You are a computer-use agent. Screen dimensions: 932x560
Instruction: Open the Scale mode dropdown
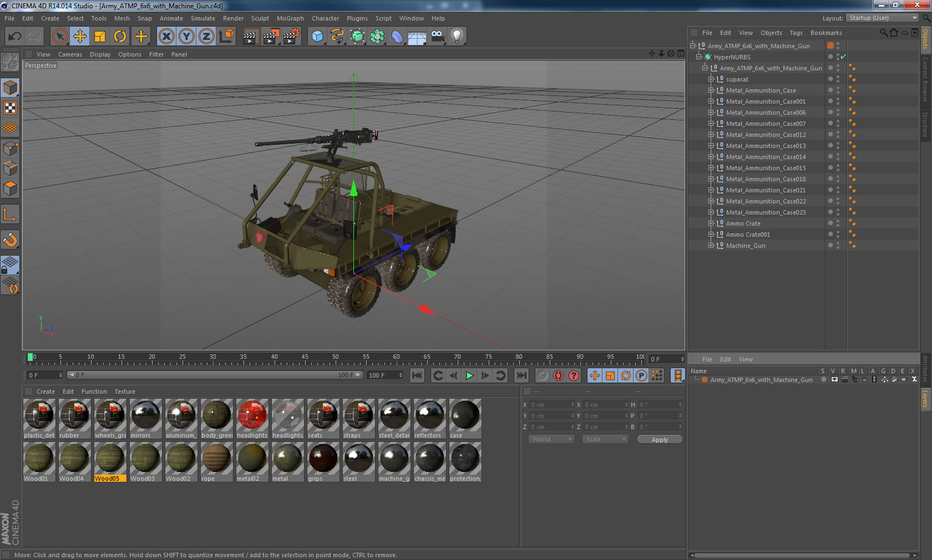point(605,439)
